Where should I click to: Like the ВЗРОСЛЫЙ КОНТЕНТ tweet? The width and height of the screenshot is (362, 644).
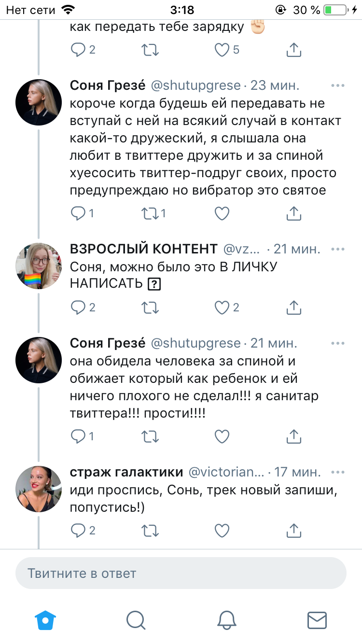pos(222,308)
